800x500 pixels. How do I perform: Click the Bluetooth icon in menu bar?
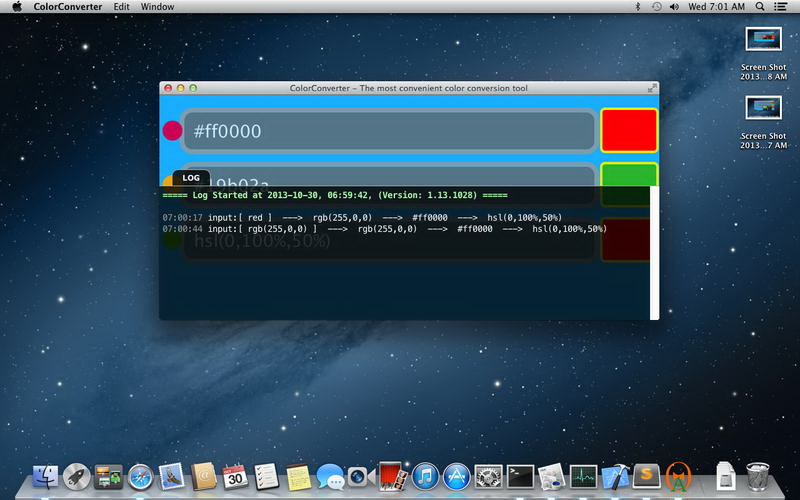tap(638, 7)
